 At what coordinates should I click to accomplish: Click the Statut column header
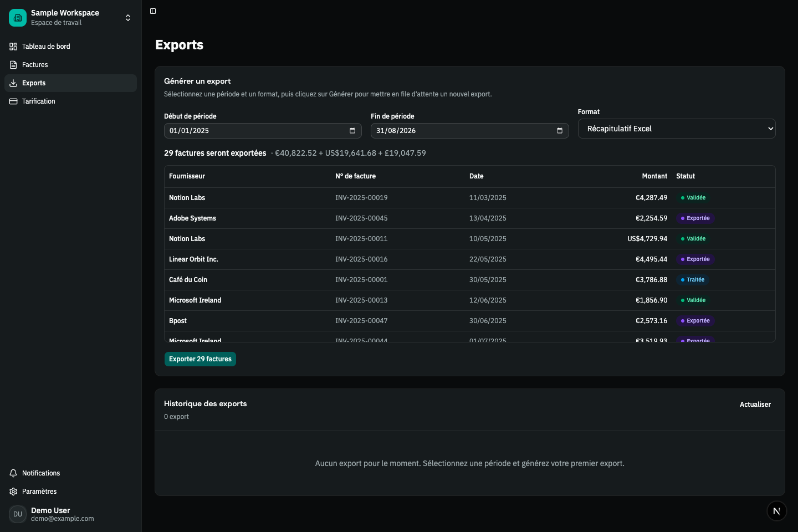coord(686,176)
